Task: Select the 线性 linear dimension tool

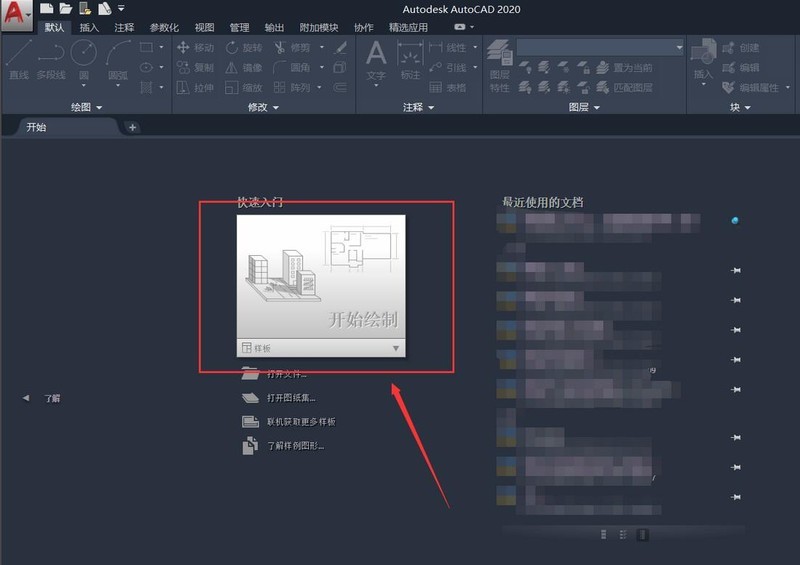Action: click(x=448, y=48)
